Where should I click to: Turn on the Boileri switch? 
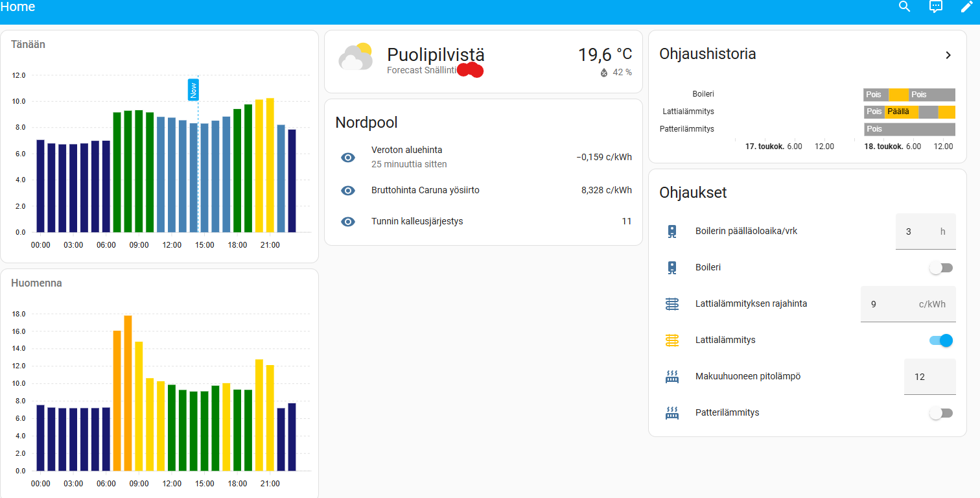coord(940,268)
